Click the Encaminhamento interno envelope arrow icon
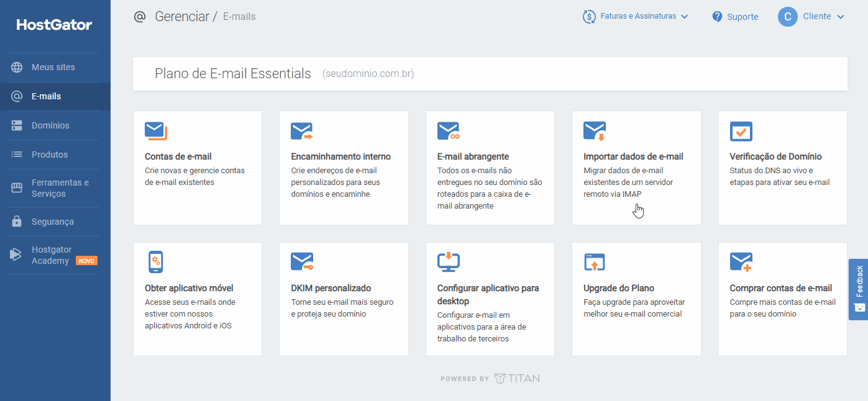868x401 pixels. [x=302, y=130]
